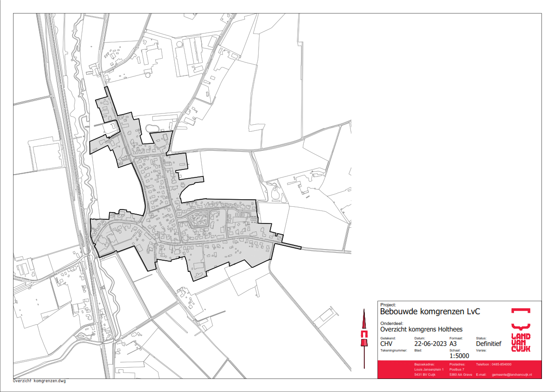Viewport: 555px width, 392px height.
Task: Click the telephone number 0485-854000
Action: [500, 364]
